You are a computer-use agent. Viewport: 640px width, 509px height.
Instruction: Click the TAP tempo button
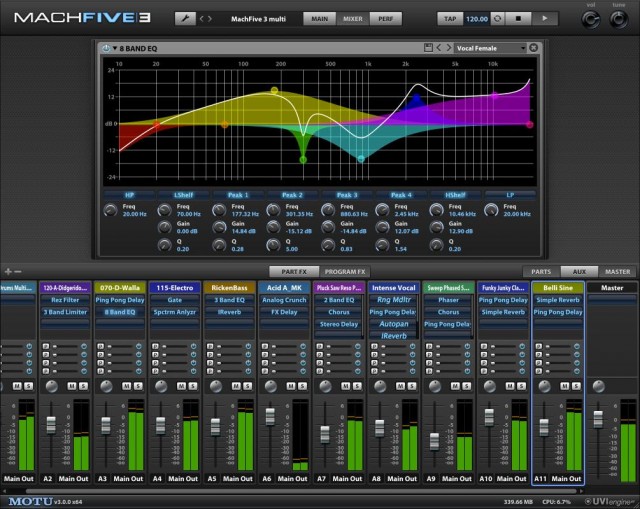pyautogui.click(x=450, y=18)
